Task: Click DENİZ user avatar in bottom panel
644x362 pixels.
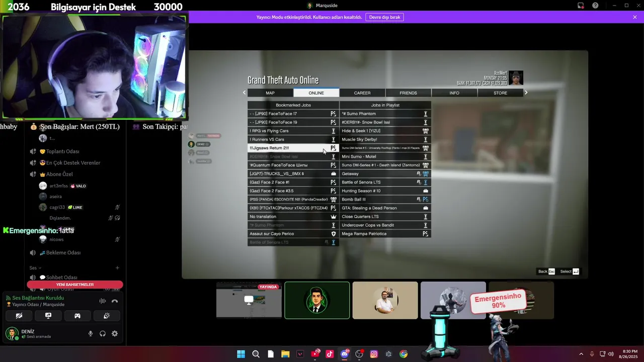Action: click(12, 333)
